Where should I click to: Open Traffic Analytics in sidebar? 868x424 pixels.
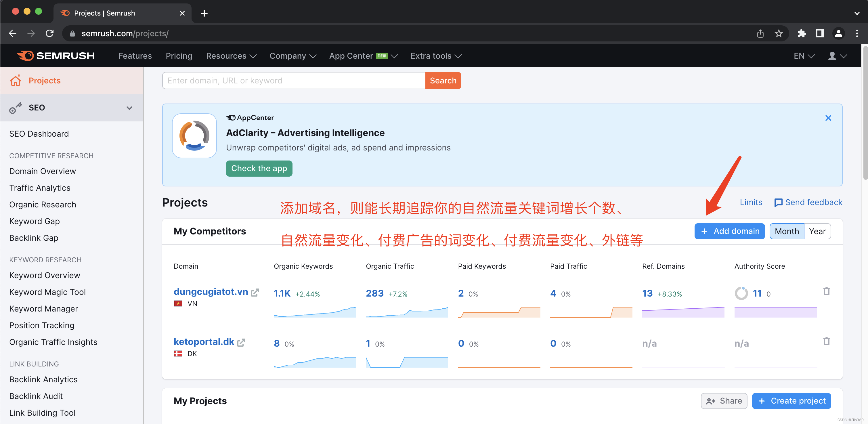pos(40,188)
